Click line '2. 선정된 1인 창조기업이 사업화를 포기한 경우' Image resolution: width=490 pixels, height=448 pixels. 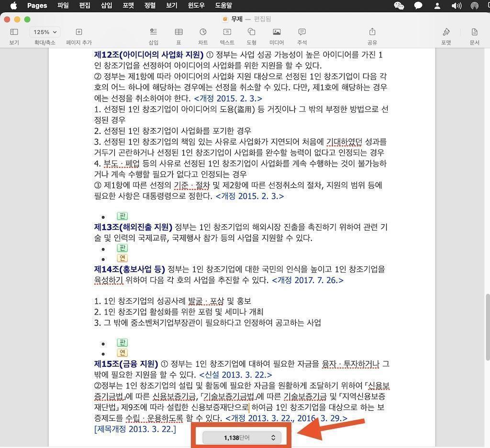point(172,131)
